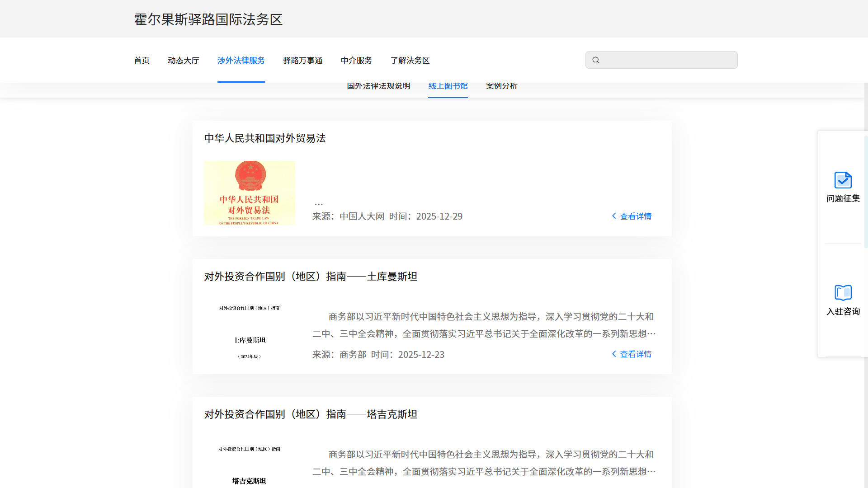The height and width of the screenshot is (488, 868).
Task: Go to 驿路万事通 section
Action: 302,60
